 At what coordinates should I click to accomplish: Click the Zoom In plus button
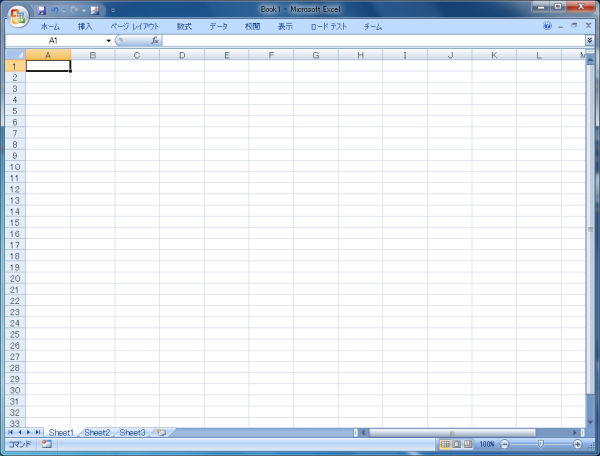577,444
